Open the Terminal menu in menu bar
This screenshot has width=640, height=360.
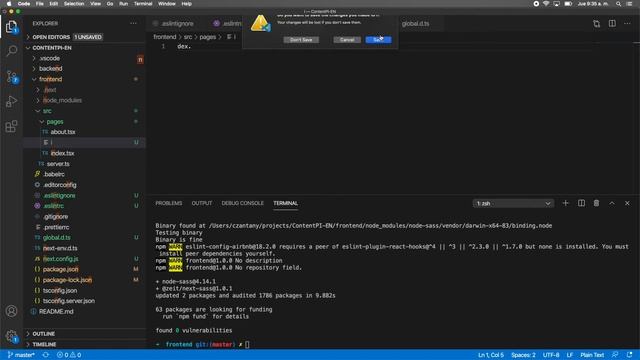pyautogui.click(x=143, y=4)
